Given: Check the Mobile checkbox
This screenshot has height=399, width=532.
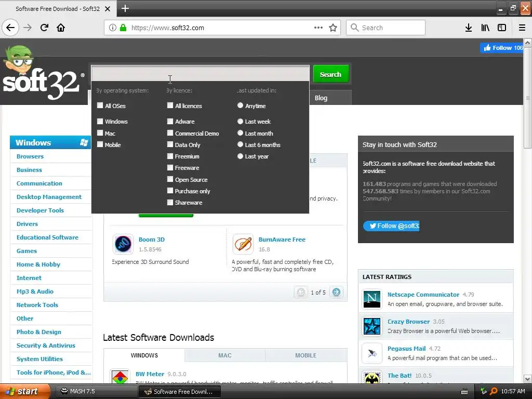Looking at the screenshot, I should pos(100,144).
